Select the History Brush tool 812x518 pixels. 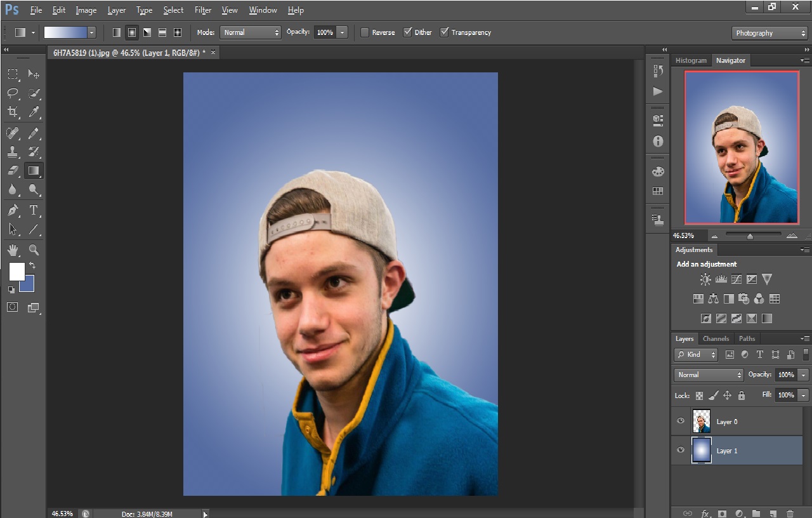[34, 152]
